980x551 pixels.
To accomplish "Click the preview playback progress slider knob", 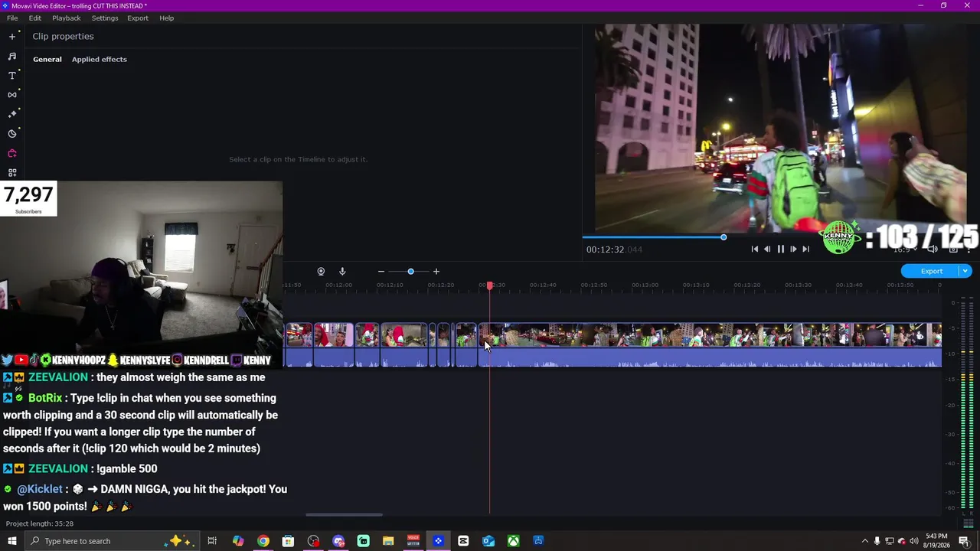I will click(x=724, y=237).
